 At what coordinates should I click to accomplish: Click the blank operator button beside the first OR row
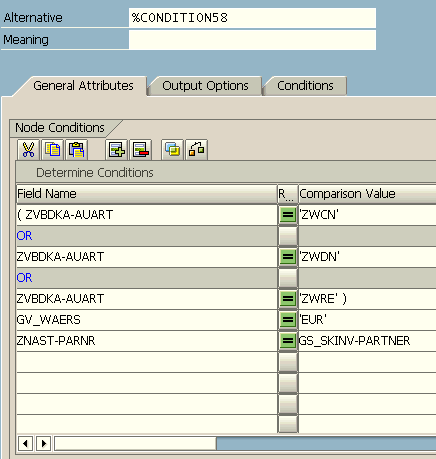[288, 236]
